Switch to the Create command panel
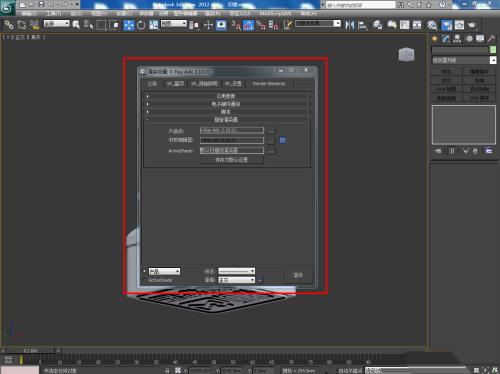500x374 pixels. [435, 39]
